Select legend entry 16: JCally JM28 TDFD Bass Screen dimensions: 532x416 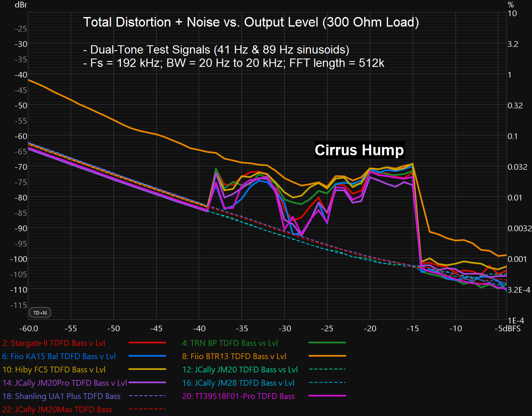[238, 383]
